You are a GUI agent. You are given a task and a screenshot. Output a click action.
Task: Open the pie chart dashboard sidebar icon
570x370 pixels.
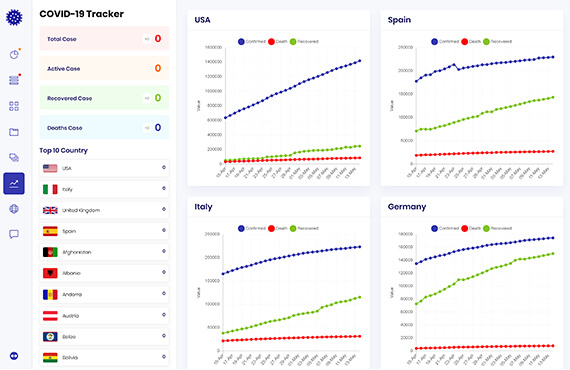point(14,54)
